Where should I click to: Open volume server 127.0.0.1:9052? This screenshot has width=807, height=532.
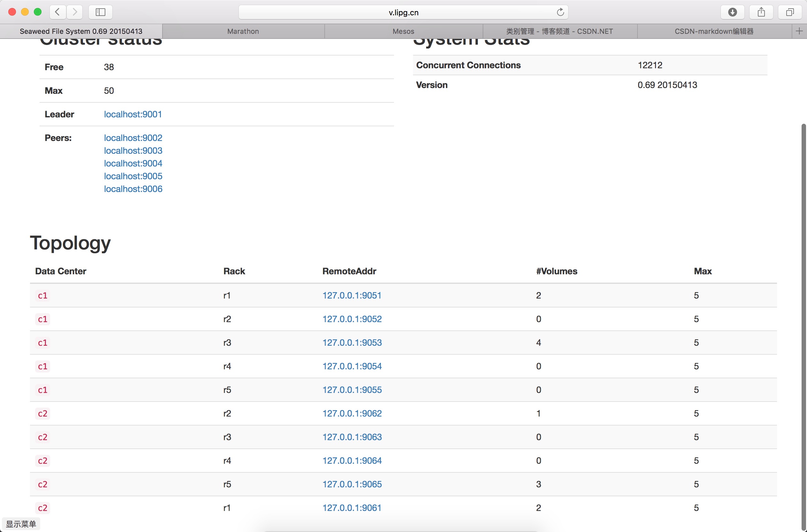pos(352,319)
